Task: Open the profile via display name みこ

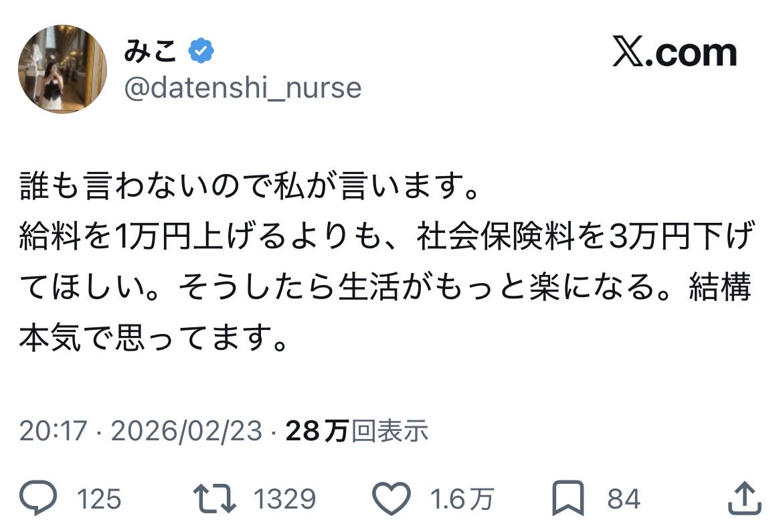Action: pyautogui.click(x=149, y=52)
